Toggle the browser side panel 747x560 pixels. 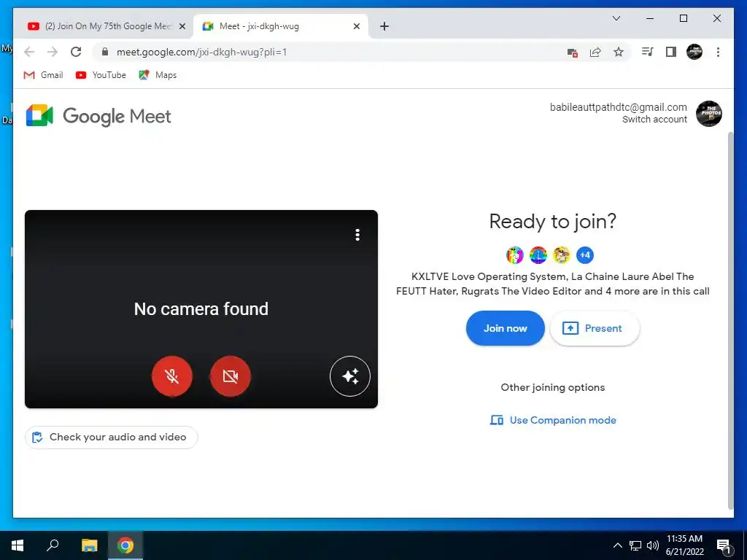671,52
